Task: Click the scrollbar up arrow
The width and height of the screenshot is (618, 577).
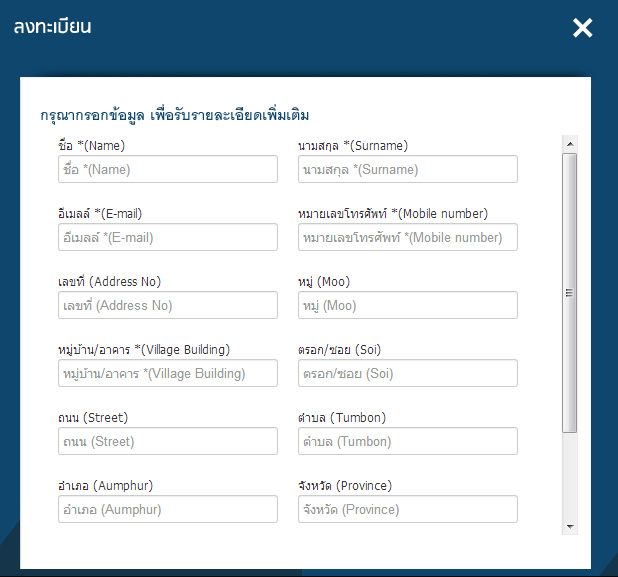Action: click(570, 143)
